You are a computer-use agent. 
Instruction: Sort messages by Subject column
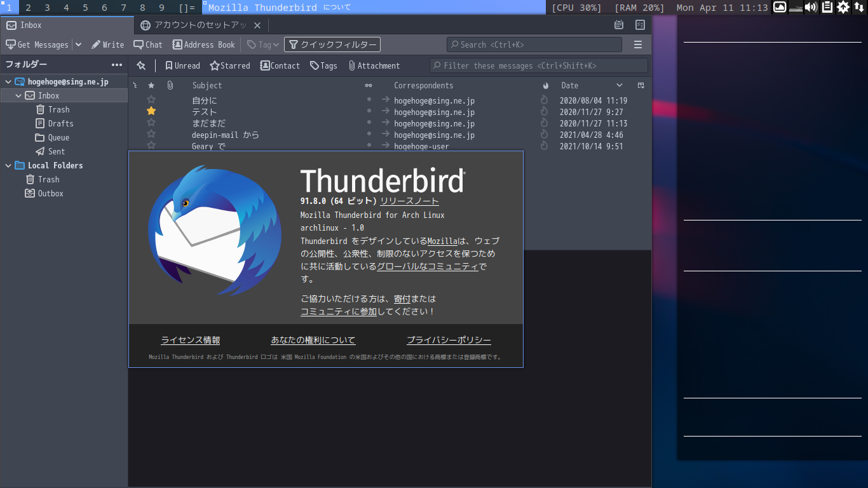coord(207,85)
